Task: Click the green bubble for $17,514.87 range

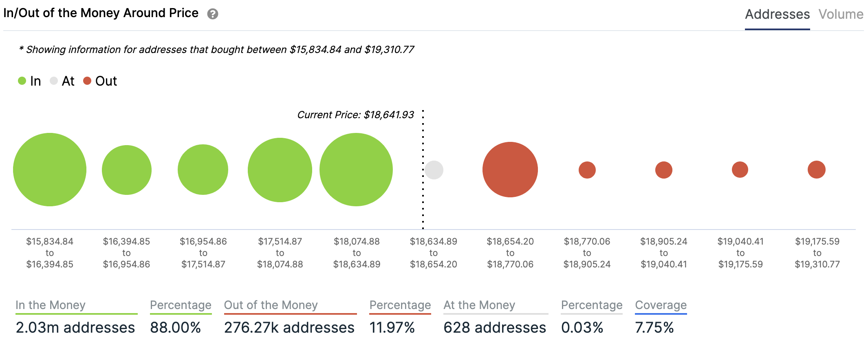Action: pyautogui.click(x=280, y=170)
